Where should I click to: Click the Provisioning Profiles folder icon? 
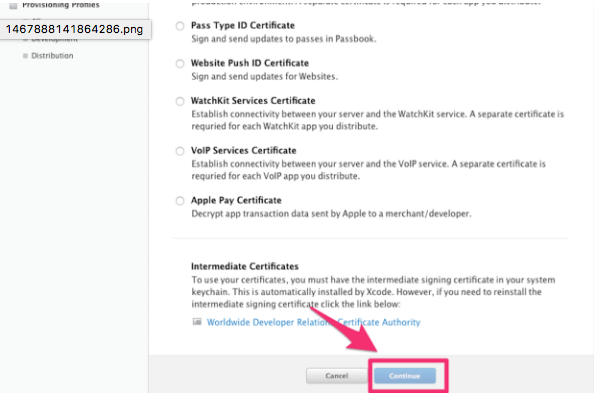pyautogui.click(x=13, y=5)
